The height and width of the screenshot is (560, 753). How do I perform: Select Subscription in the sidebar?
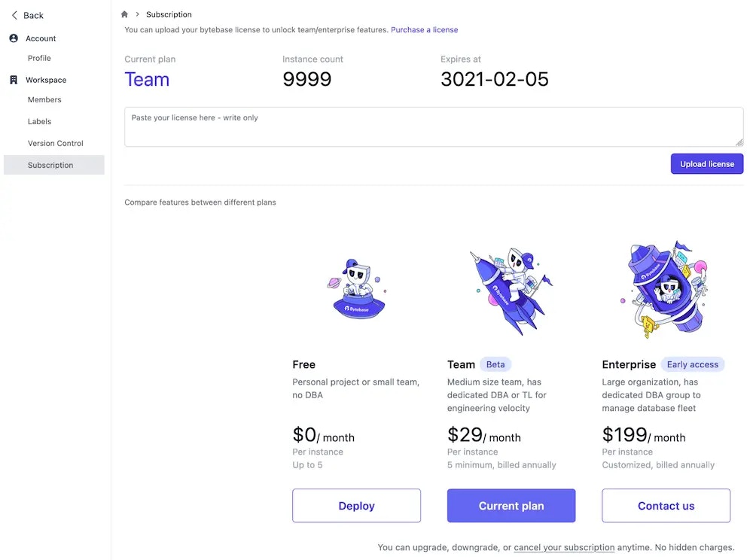53,165
